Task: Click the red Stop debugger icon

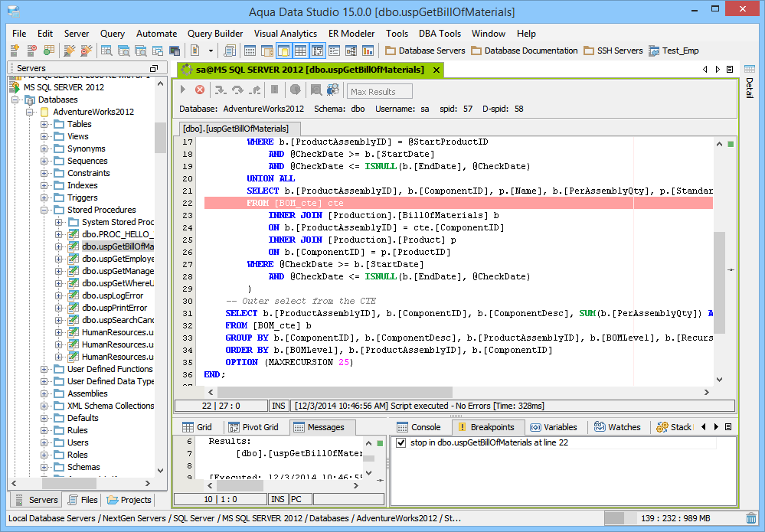Action: click(200, 90)
